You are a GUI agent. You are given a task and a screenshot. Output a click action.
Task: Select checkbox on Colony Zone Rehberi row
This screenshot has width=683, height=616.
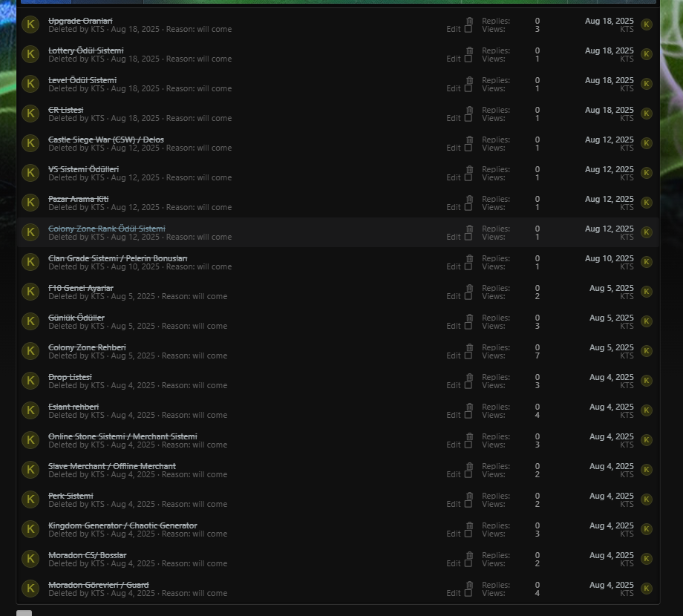468,355
